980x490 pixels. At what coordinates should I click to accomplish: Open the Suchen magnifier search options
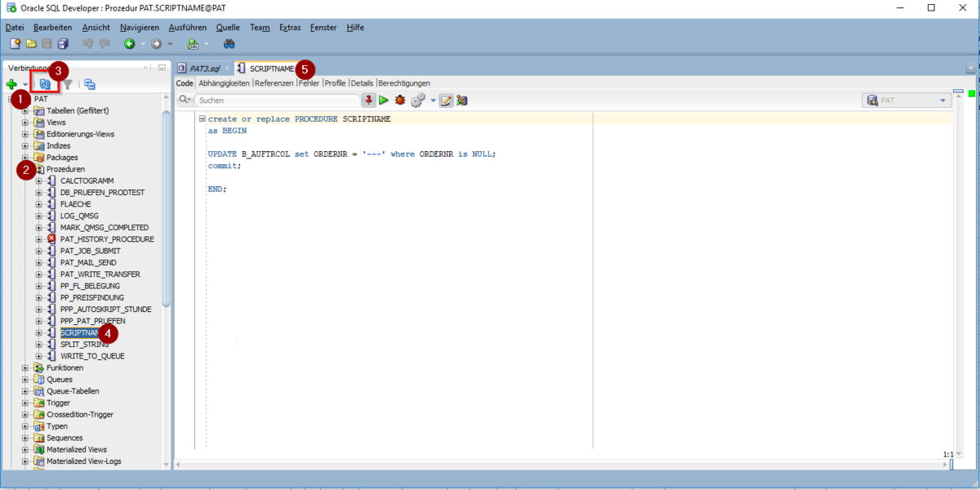coord(185,100)
